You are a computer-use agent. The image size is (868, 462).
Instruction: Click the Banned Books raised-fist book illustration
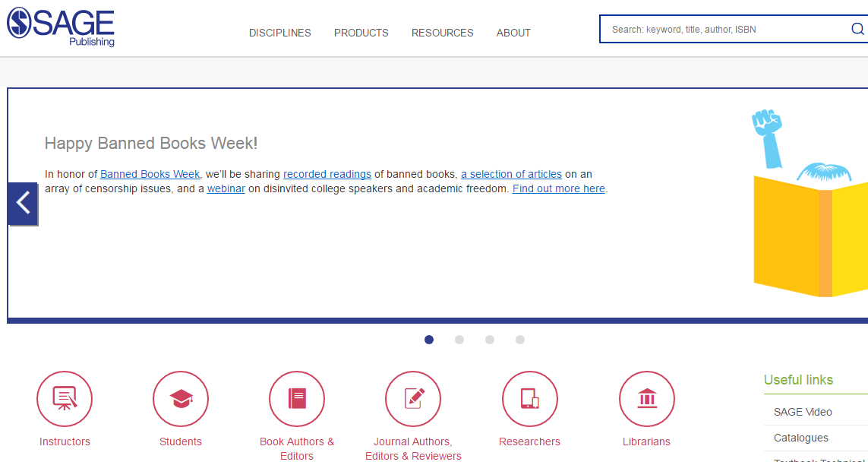point(810,203)
